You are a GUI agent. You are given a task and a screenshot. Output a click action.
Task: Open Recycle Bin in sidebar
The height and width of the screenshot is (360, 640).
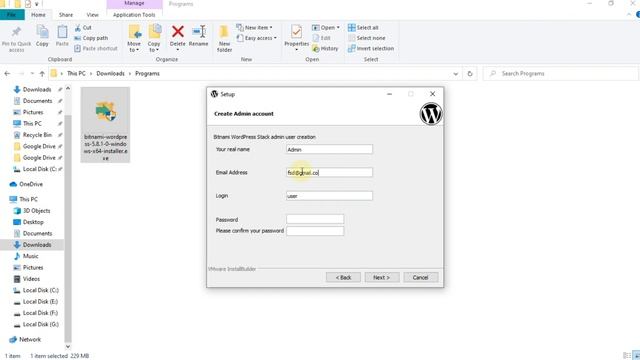(37, 135)
